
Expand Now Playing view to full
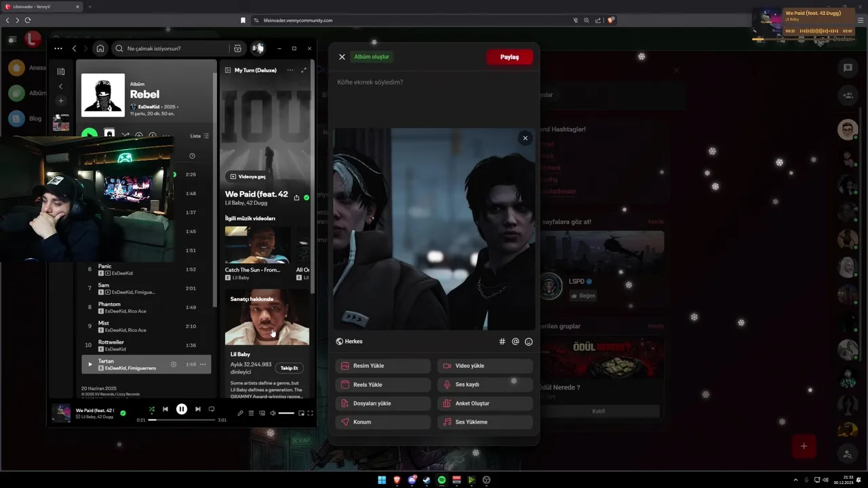pos(304,70)
